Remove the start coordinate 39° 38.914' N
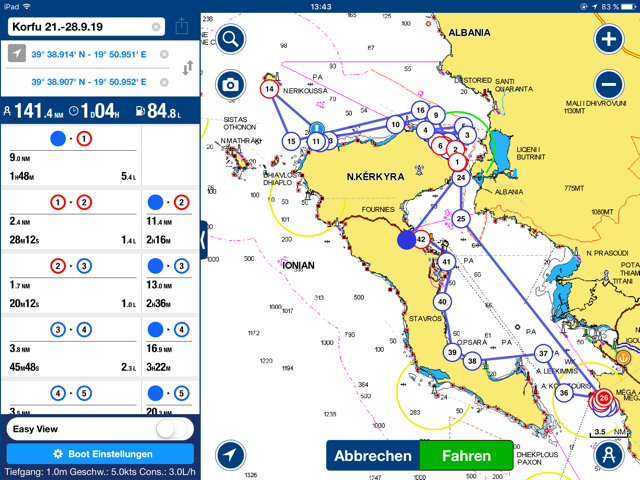640x480 pixels. (164, 54)
